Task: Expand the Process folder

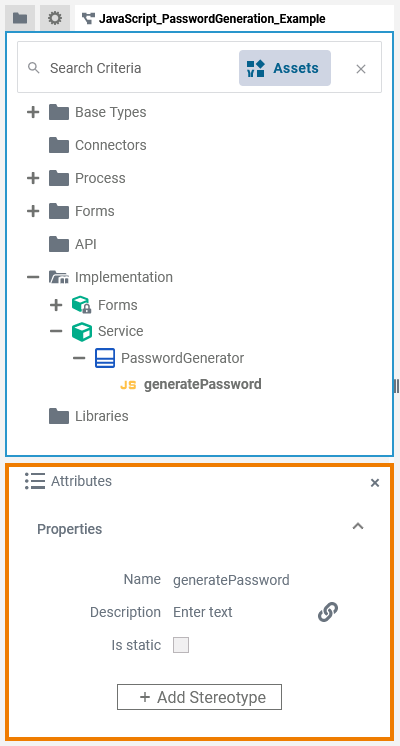Action: click(33, 178)
